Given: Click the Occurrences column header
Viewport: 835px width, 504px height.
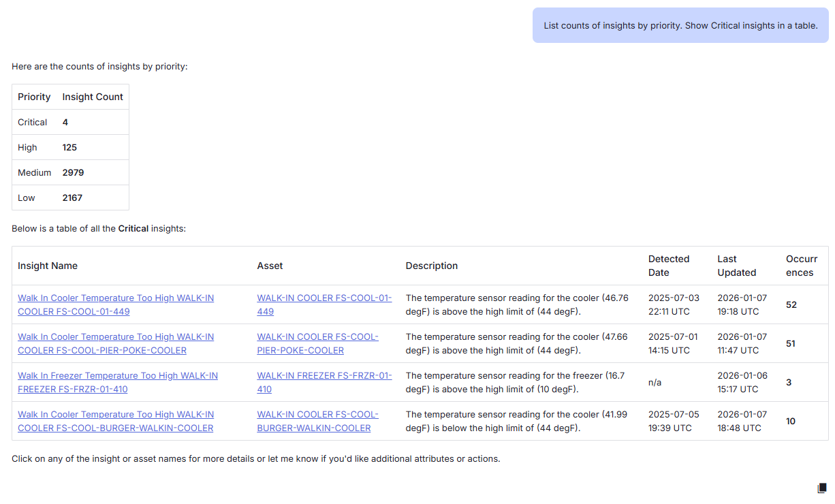Looking at the screenshot, I should click(802, 266).
